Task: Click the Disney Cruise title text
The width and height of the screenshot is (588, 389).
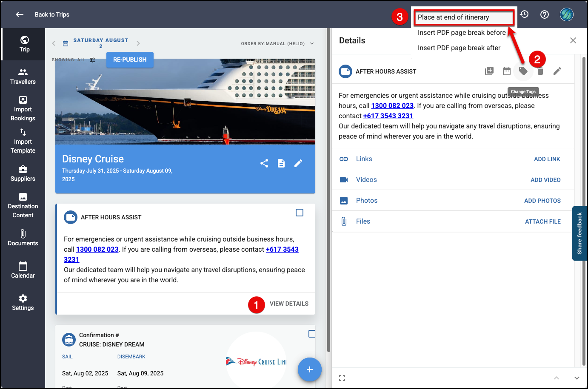Action: [93, 159]
